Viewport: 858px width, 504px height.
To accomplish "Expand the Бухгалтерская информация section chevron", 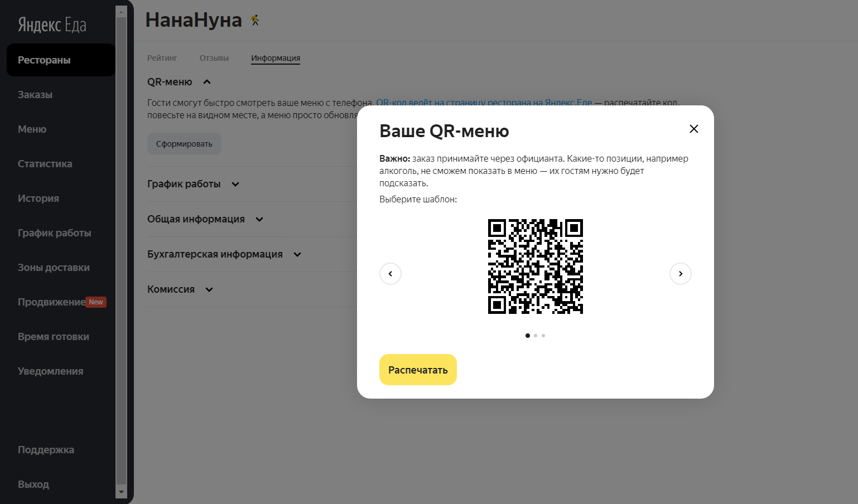I will coord(297,255).
